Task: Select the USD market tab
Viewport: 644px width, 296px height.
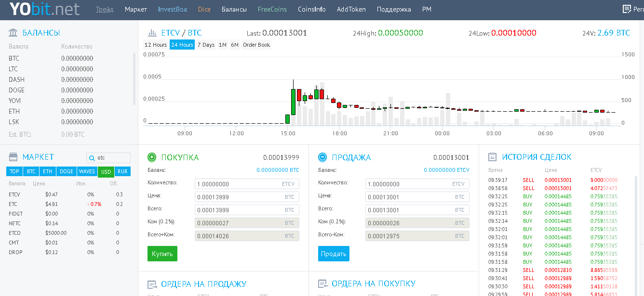Action: pos(106,172)
